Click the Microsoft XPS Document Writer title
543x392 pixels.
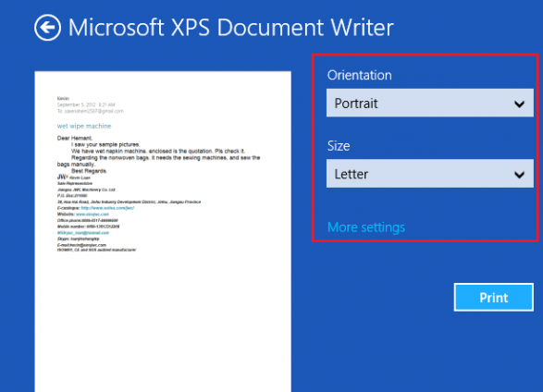click(x=231, y=28)
